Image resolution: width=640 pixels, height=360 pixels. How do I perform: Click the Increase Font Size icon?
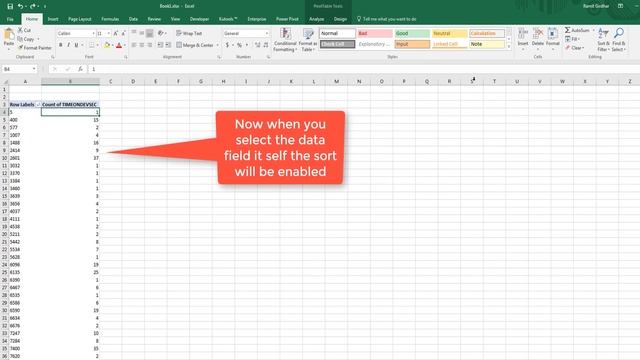click(116, 33)
